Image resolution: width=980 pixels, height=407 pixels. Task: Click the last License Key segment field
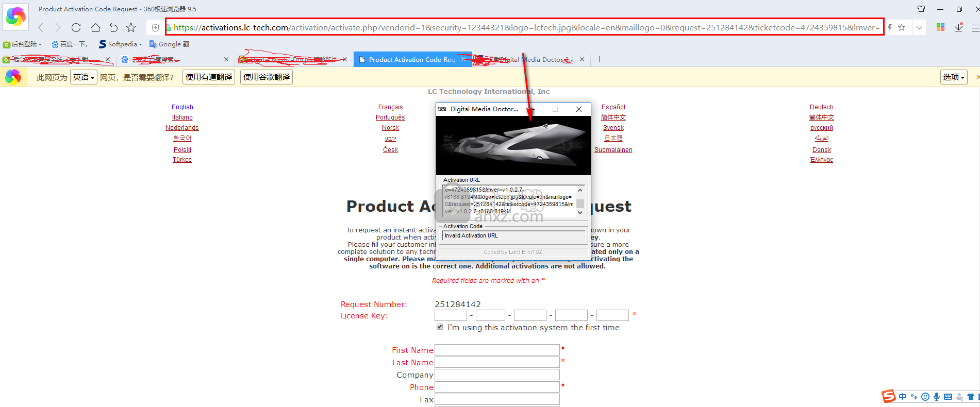[612, 315]
